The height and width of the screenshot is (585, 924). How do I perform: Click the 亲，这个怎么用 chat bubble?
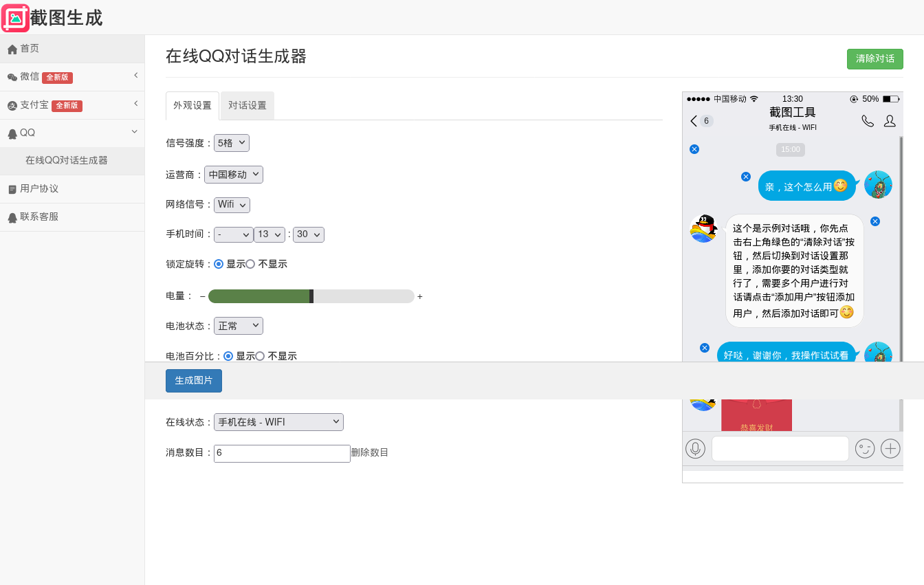[807, 186]
